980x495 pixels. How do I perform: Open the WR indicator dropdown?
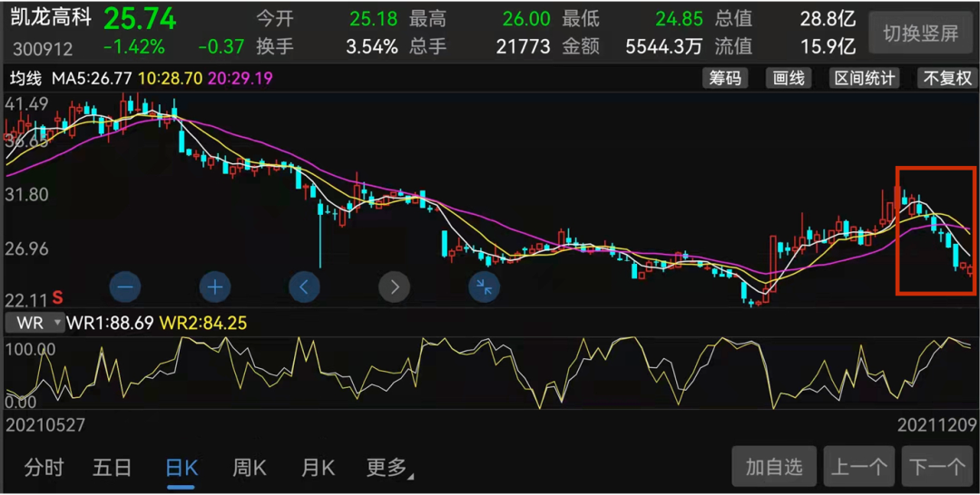tap(35, 323)
